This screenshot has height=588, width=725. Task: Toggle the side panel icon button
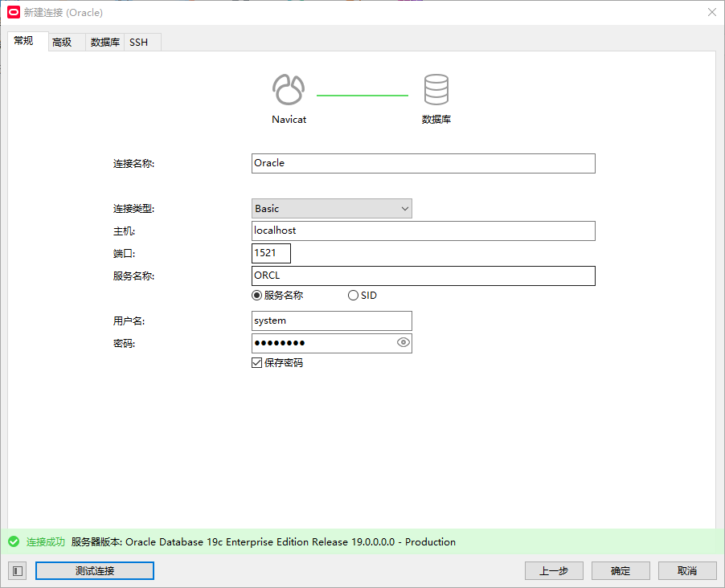(x=18, y=571)
